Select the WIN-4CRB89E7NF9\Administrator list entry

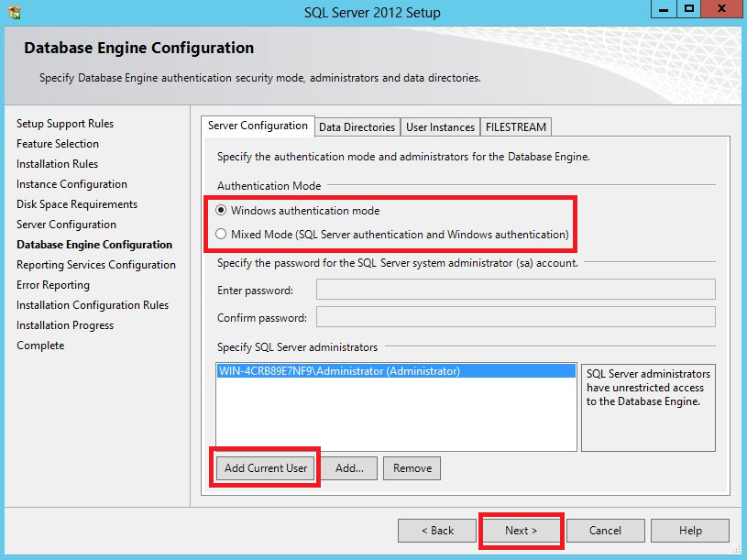[339, 372]
